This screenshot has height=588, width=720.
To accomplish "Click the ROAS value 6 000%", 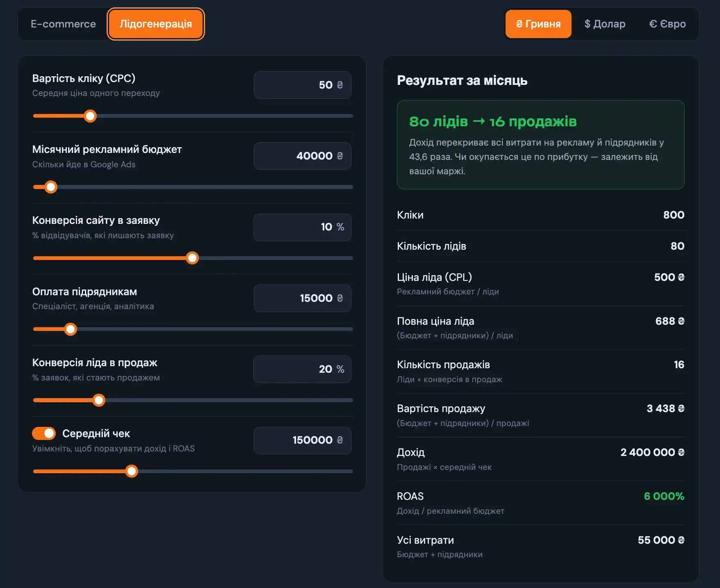I will click(664, 496).
